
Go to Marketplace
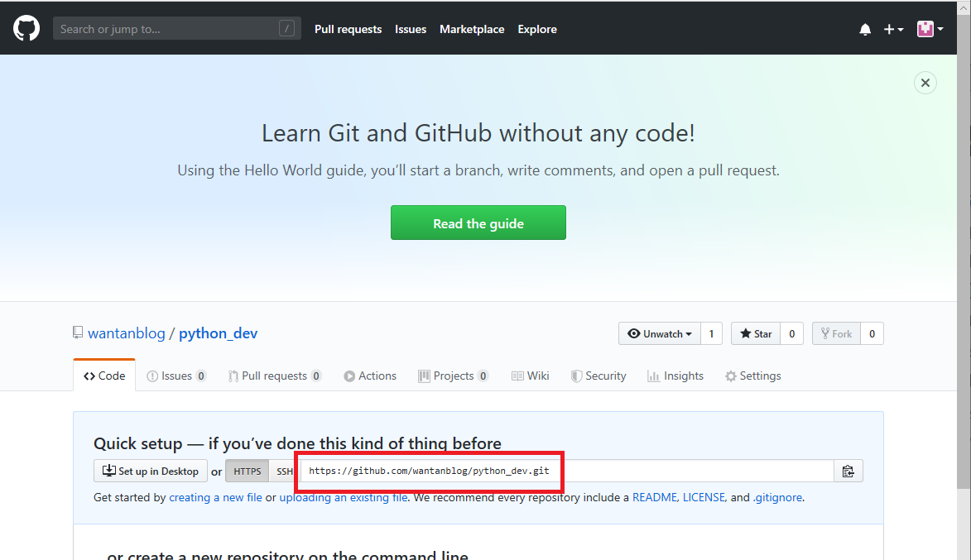pos(472,29)
